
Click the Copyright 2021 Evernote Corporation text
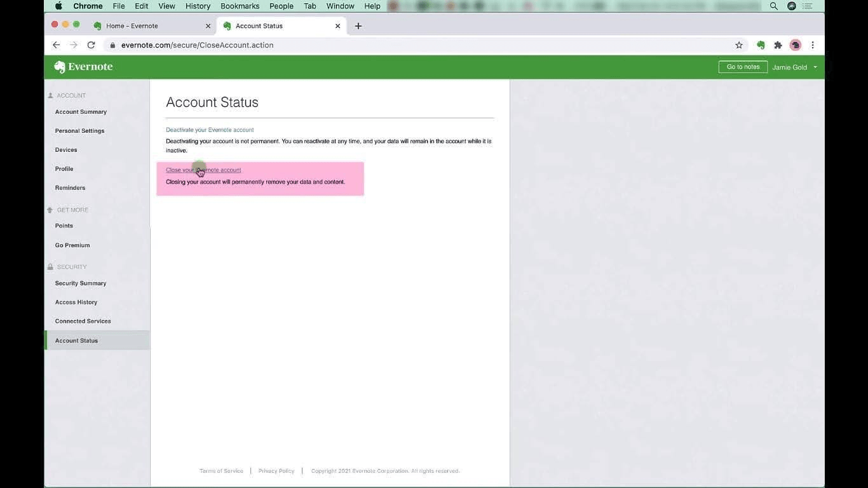click(x=385, y=471)
